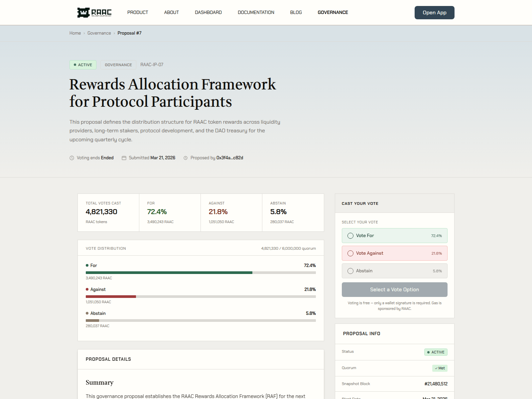
Task: Click the Abstain progress bar
Action: (92, 321)
